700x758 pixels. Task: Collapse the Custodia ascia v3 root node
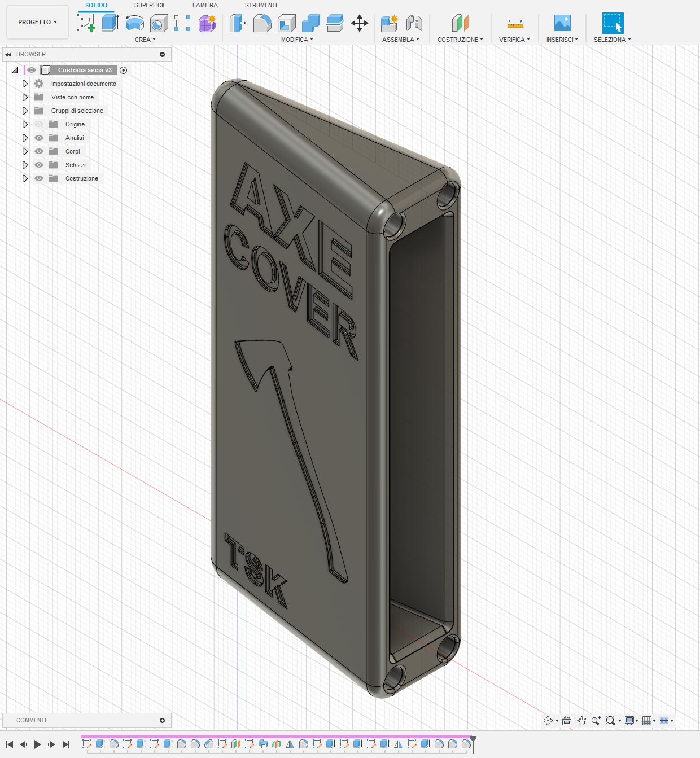point(15,70)
